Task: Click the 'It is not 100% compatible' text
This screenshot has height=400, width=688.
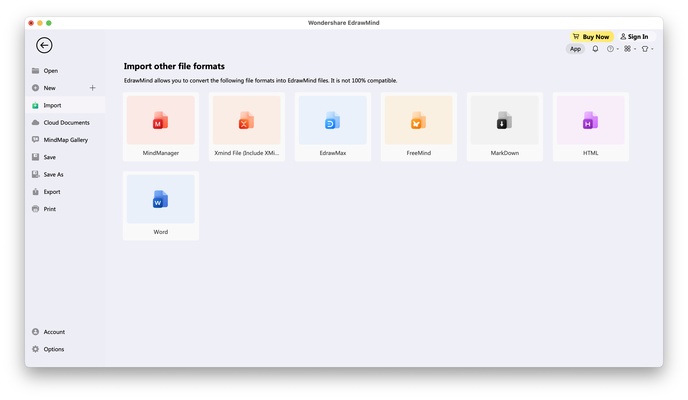Action: click(364, 81)
